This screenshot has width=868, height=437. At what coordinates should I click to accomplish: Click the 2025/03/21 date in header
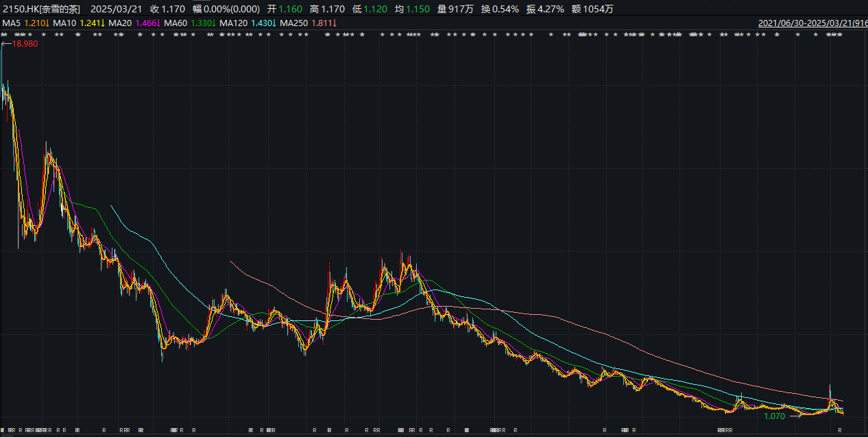pos(115,9)
